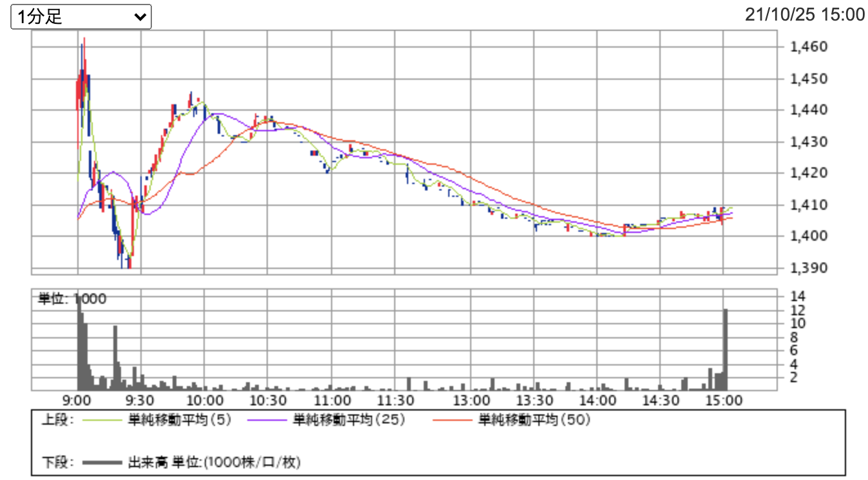868x480 pixels.
Task: Click the 10:00 time axis label
Action: [204, 400]
